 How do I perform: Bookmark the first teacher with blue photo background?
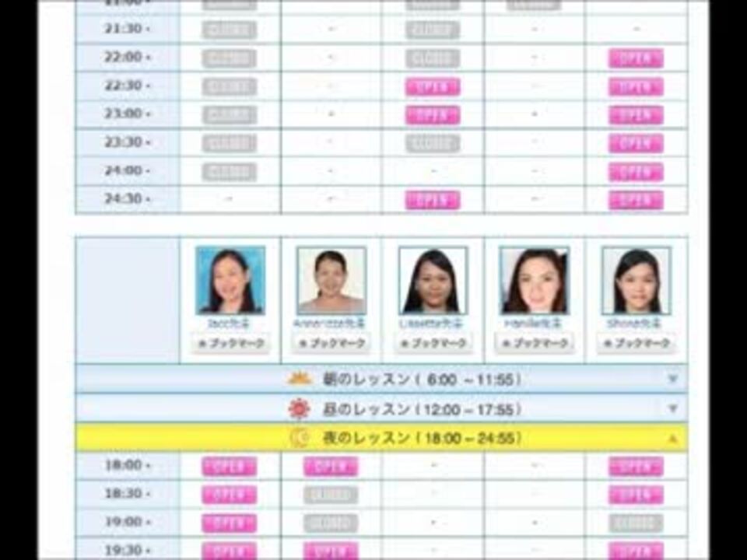coord(230,343)
